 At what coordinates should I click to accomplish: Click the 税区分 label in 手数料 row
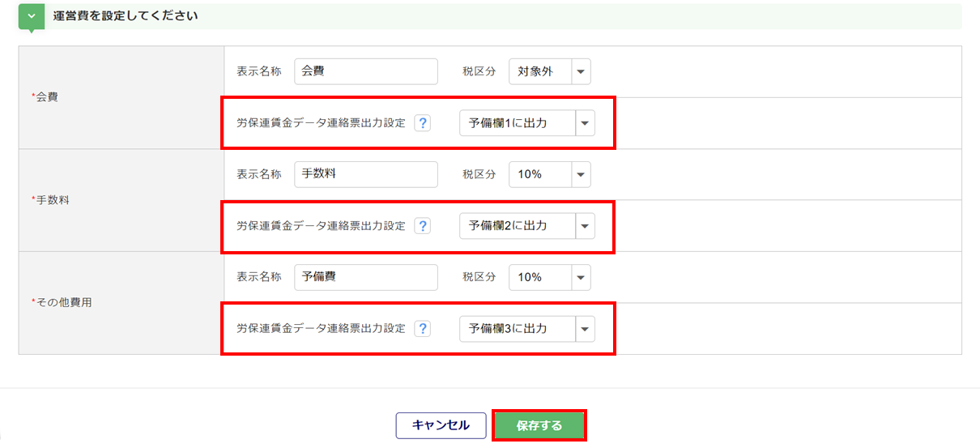click(479, 174)
